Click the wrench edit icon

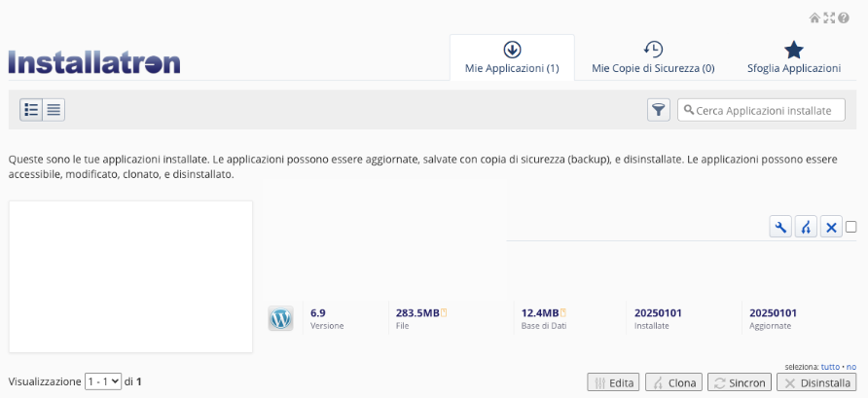point(780,227)
